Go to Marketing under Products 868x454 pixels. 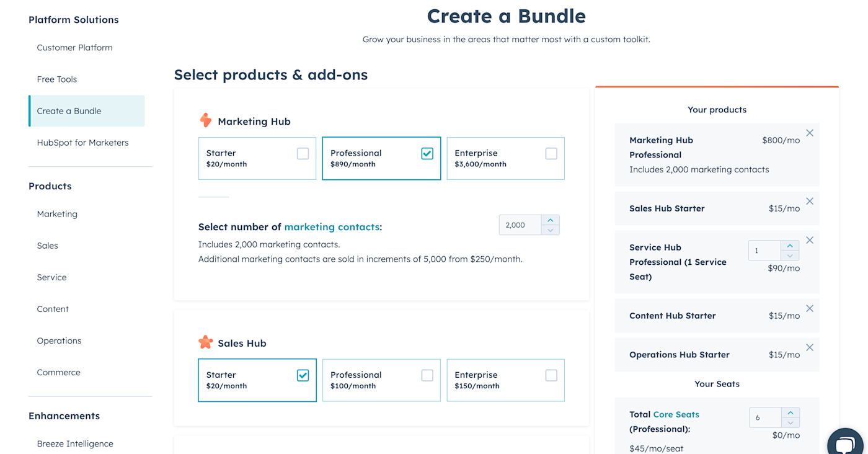coord(57,214)
